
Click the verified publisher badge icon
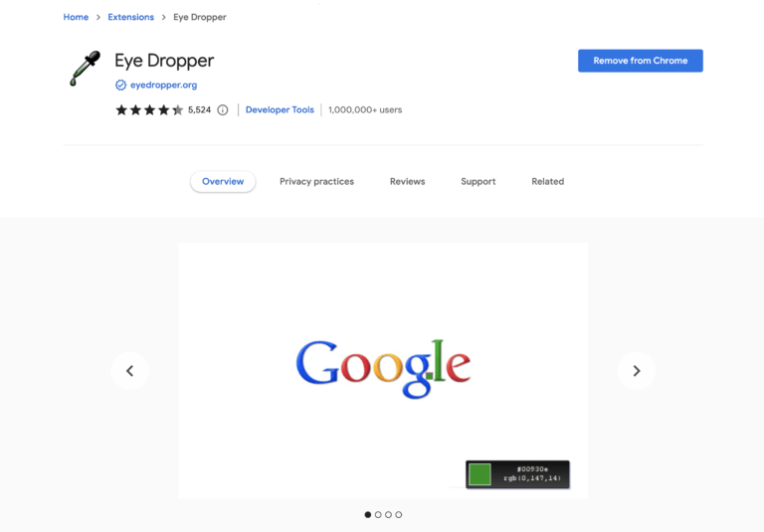[x=120, y=86]
